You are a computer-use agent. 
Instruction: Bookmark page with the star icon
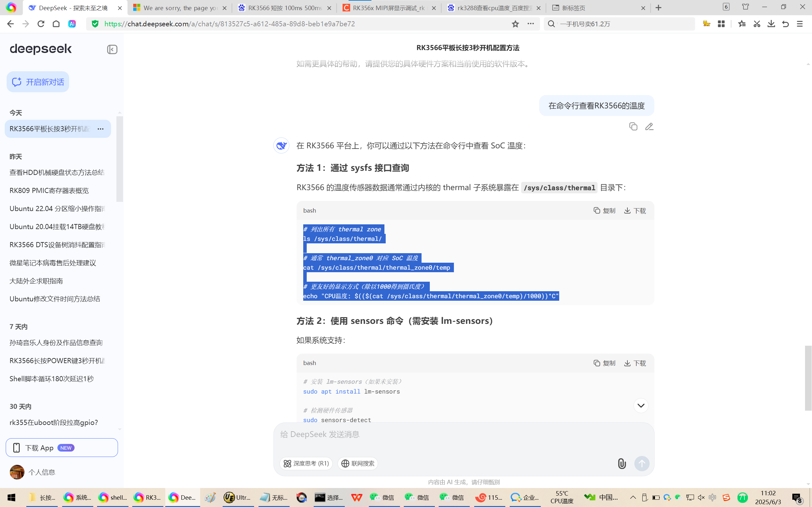515,24
